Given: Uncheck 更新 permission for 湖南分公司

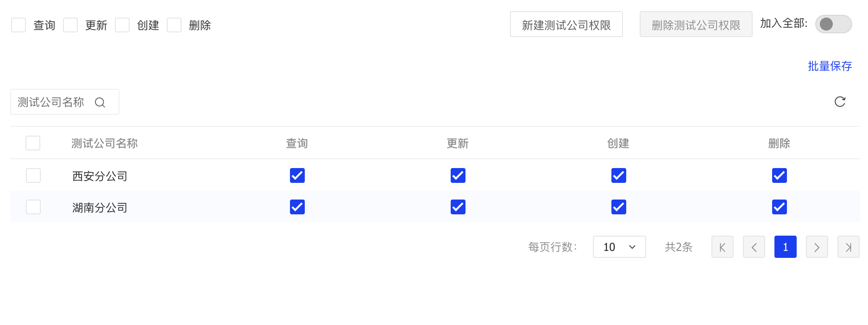Looking at the screenshot, I should pyautogui.click(x=458, y=207).
